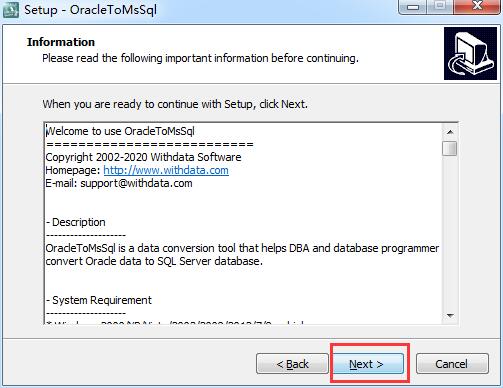This screenshot has height=388, width=503.
Task: Cancel the installation
Action: point(452,364)
